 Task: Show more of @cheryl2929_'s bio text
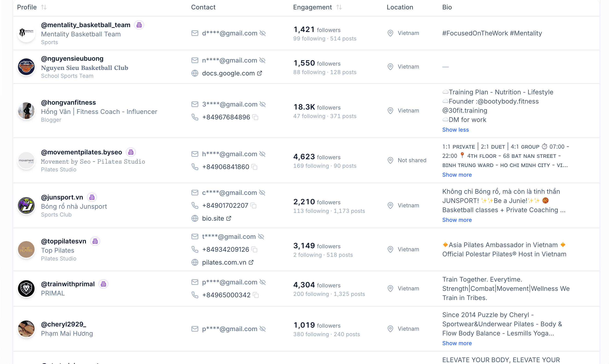[x=457, y=343]
